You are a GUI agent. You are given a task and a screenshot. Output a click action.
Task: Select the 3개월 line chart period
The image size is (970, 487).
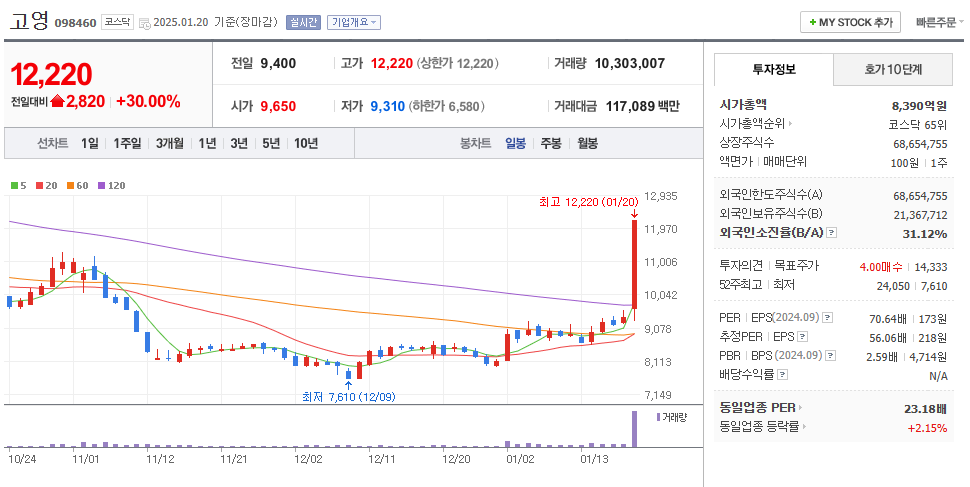click(x=170, y=144)
